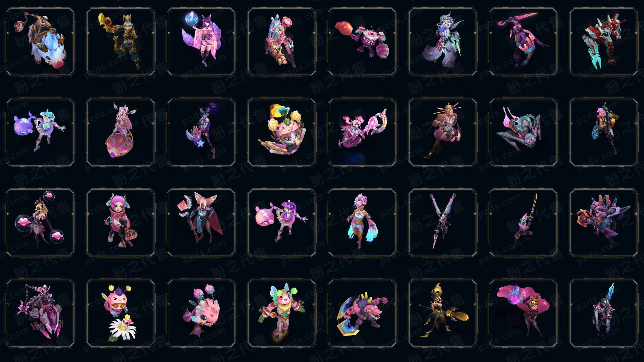This screenshot has width=644, height=362.
Task: Select the pink bird with lotus flowers
Action: [201, 313]
